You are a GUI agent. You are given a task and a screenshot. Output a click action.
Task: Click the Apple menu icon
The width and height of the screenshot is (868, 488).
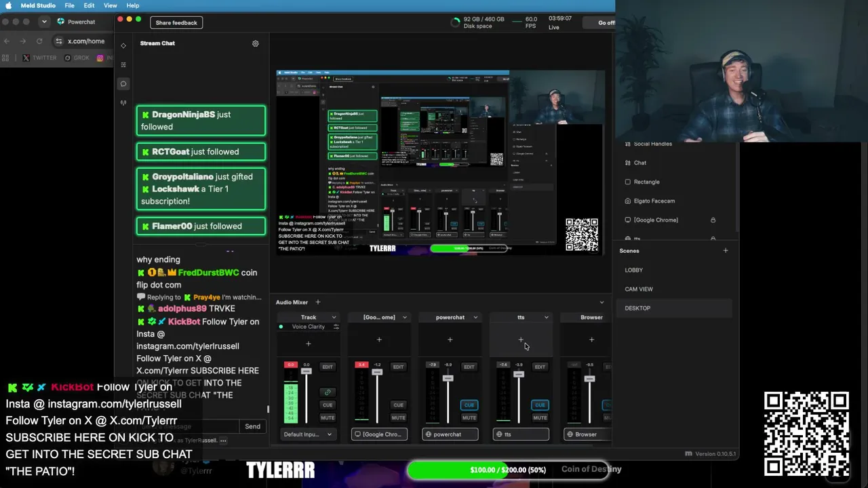click(9, 5)
